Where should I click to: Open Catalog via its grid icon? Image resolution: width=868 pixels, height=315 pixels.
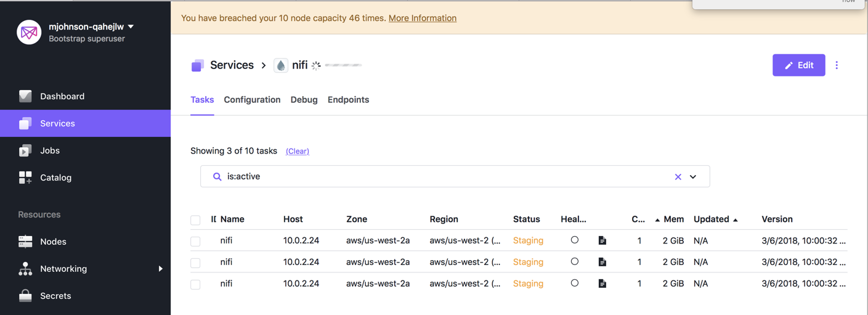pyautogui.click(x=25, y=178)
